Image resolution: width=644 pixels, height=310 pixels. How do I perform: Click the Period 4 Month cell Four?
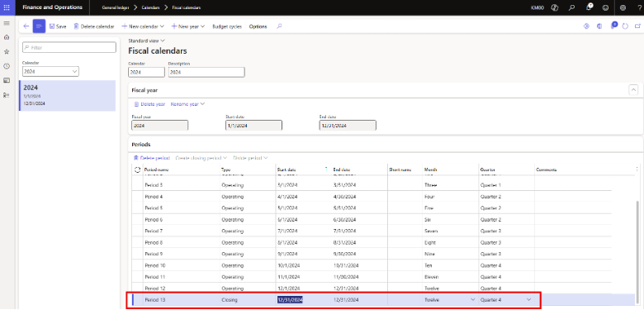(429, 196)
